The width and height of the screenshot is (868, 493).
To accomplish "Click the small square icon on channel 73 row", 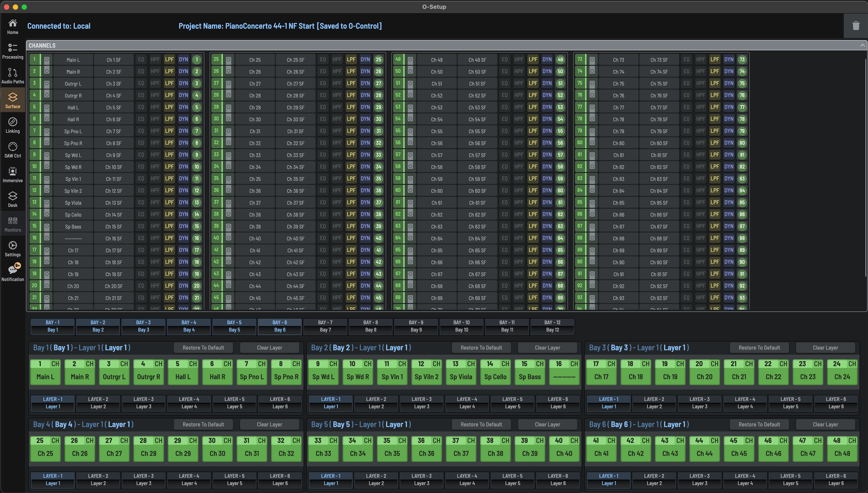I will tap(592, 60).
